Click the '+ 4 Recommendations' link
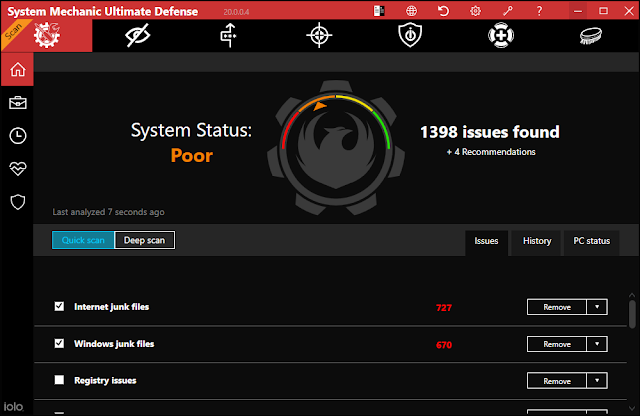This screenshot has height=416, width=640. pos(491,152)
